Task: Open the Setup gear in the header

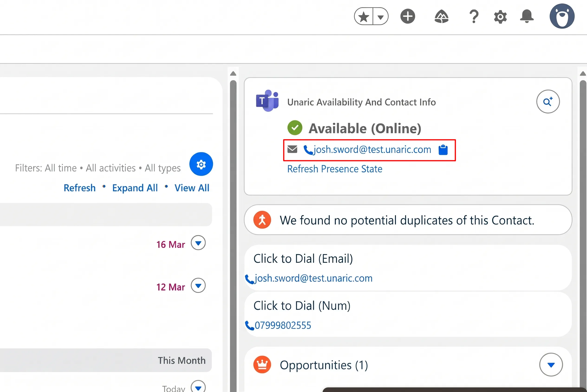Action: click(x=500, y=17)
